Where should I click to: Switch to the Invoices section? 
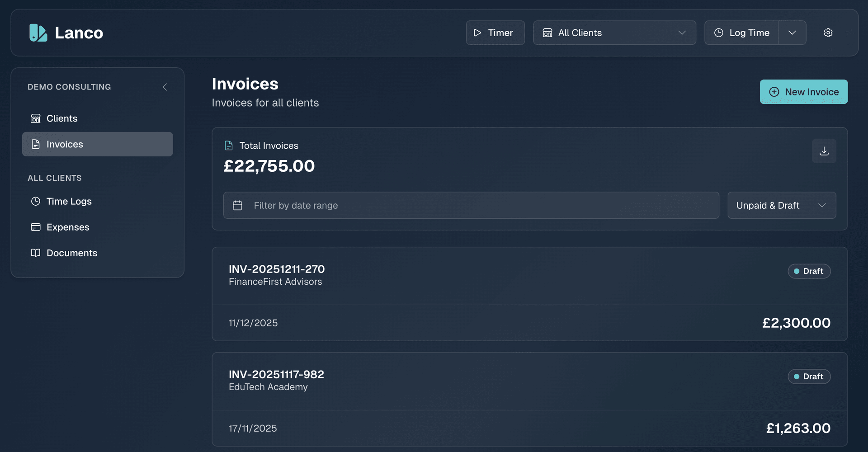65,144
